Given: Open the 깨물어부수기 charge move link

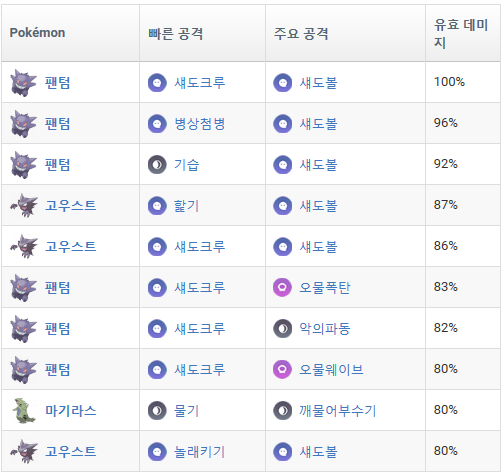Looking at the screenshot, I should coord(337,410).
